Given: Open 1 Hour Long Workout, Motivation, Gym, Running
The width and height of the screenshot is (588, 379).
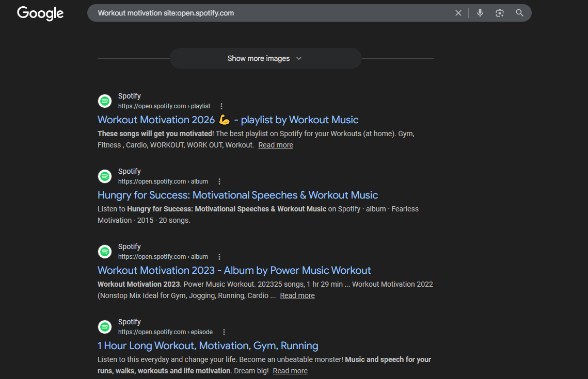Looking at the screenshot, I should point(208,345).
